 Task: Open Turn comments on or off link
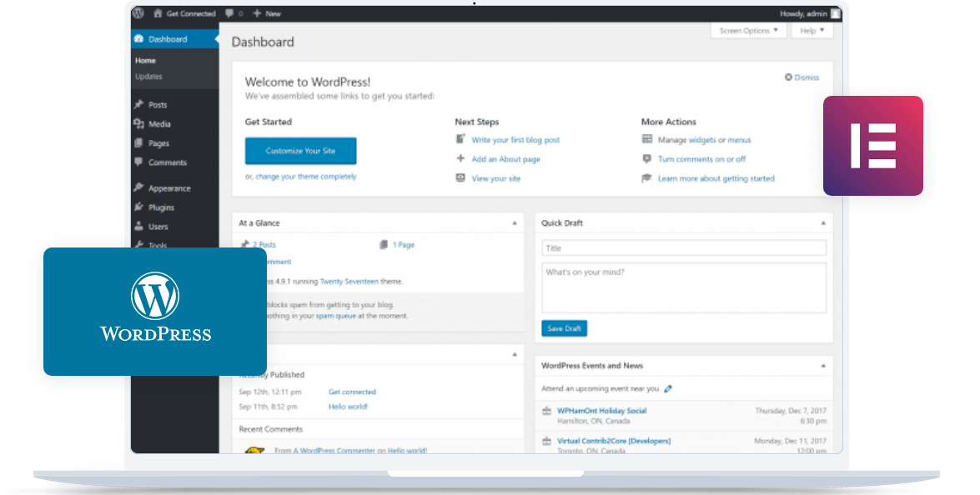(x=702, y=159)
